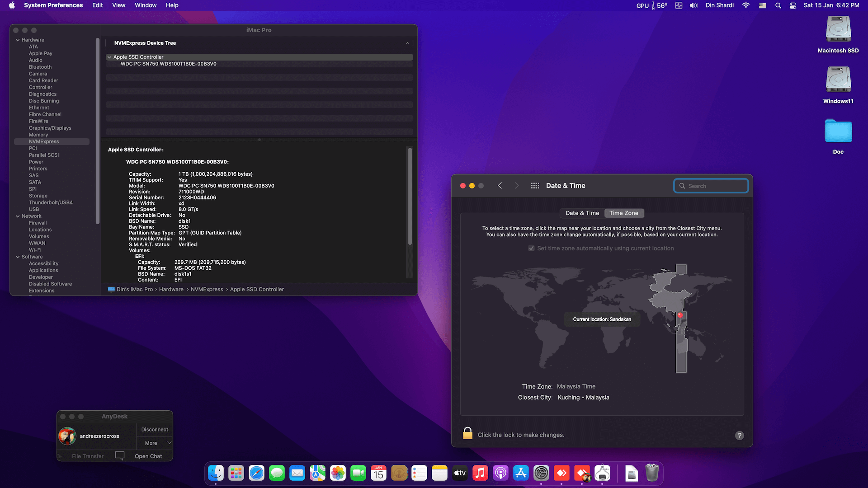Launch Maps from the Dock
This screenshot has height=488, width=868.
pyautogui.click(x=317, y=473)
